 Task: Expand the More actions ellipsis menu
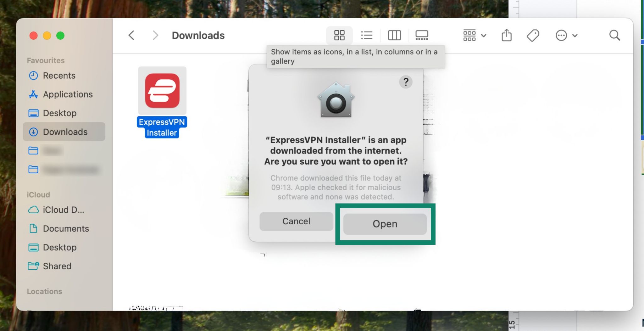[566, 35]
